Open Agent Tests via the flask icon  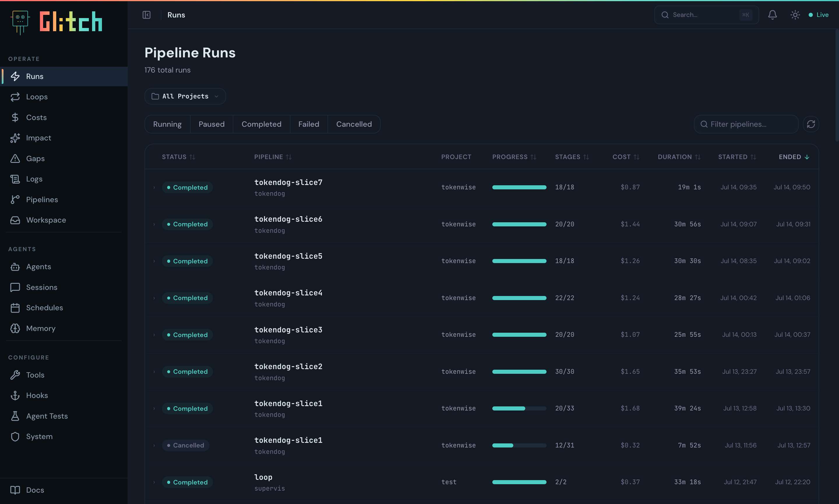[15, 416]
